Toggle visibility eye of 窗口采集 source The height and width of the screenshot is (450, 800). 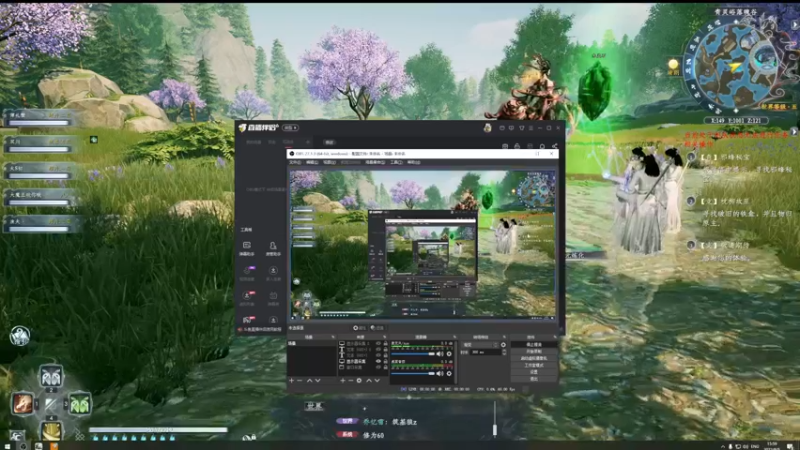(x=378, y=367)
